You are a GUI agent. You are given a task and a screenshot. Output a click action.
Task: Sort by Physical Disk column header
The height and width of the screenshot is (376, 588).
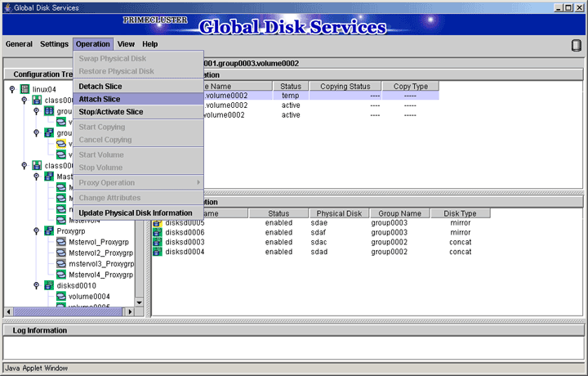[339, 213]
